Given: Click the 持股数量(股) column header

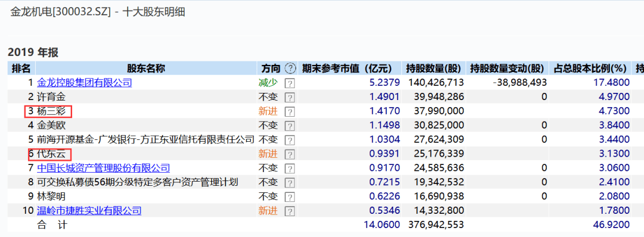Looking at the screenshot, I should point(434,68).
